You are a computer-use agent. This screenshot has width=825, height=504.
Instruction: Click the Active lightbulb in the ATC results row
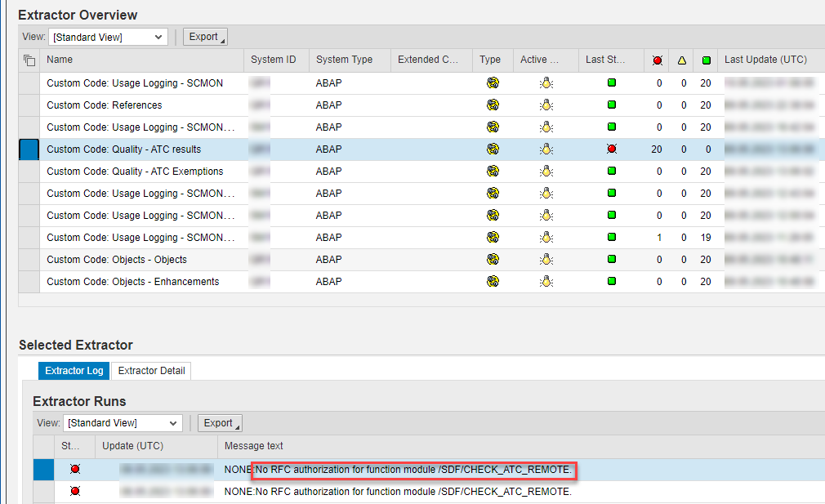coord(546,149)
